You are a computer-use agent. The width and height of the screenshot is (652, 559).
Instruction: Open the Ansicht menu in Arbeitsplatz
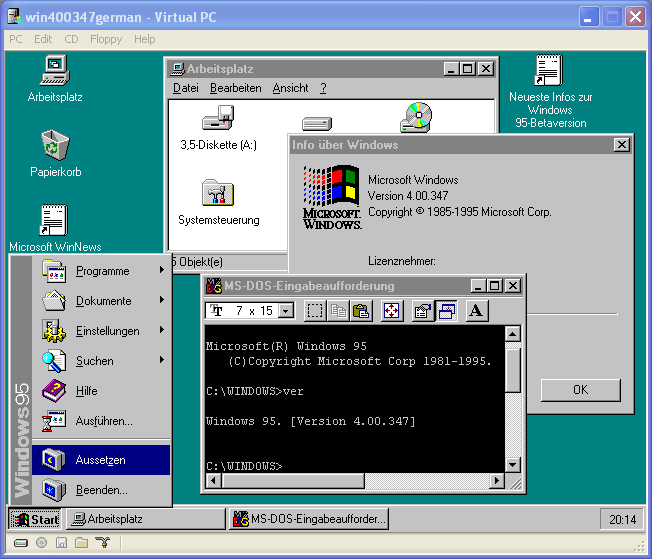pos(290,88)
